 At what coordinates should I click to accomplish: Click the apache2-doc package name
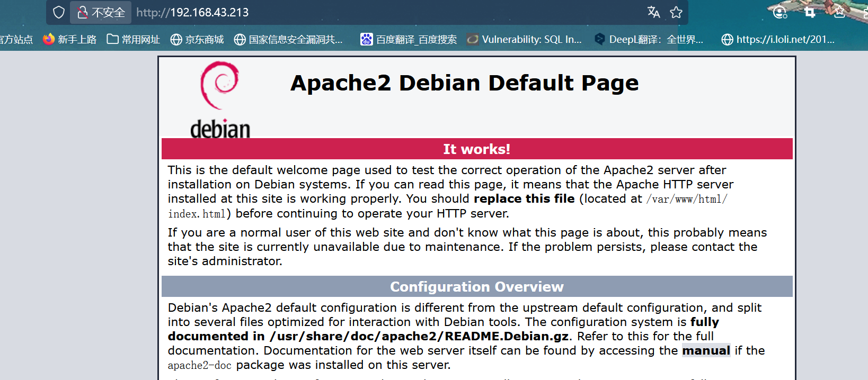pyautogui.click(x=200, y=365)
